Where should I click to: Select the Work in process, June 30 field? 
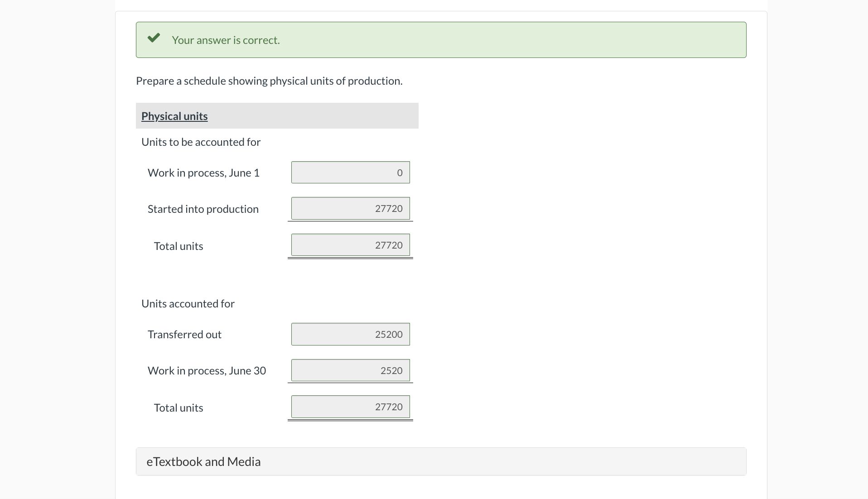point(350,370)
